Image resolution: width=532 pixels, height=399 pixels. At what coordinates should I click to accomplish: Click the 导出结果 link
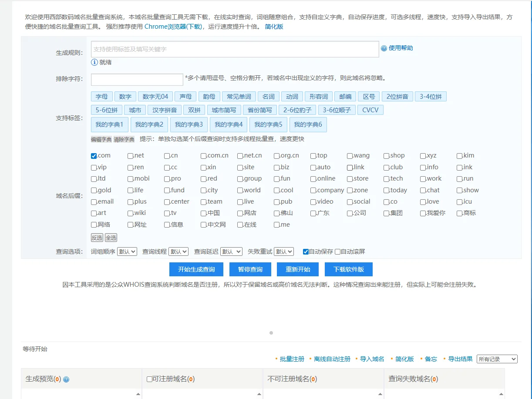(460, 359)
